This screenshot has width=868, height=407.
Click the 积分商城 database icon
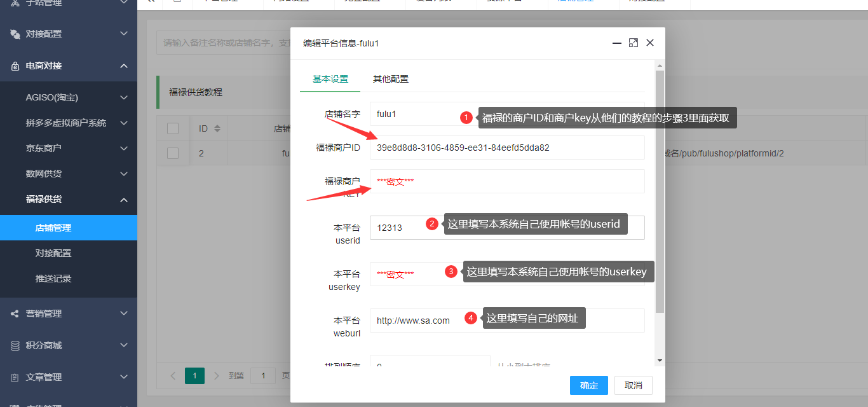(x=15, y=345)
